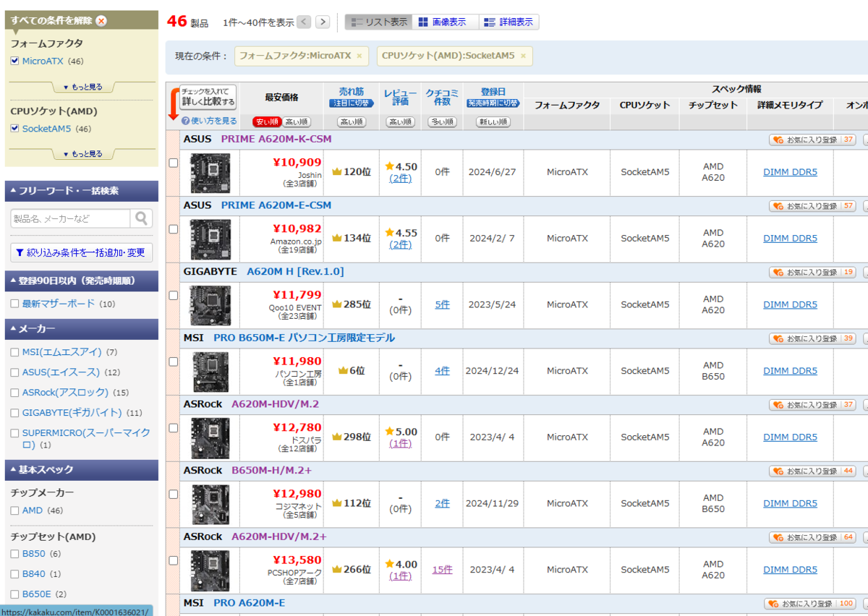Screen dimensions: 868x616
Task: Uncheck the MicroATX form factor filter
Action: click(14, 61)
